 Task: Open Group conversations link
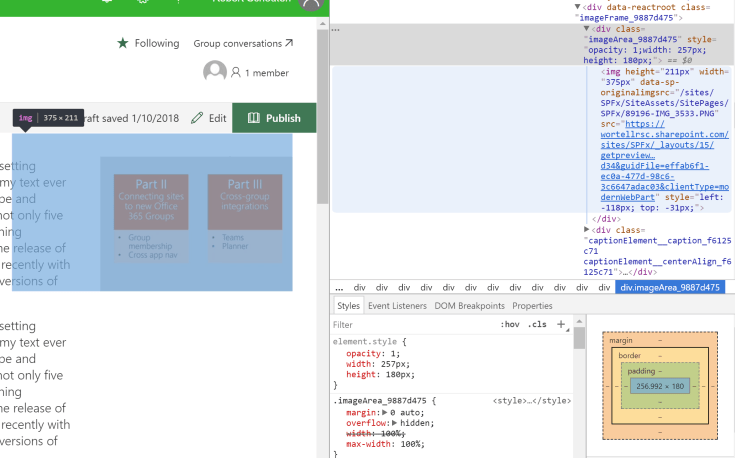[243, 43]
